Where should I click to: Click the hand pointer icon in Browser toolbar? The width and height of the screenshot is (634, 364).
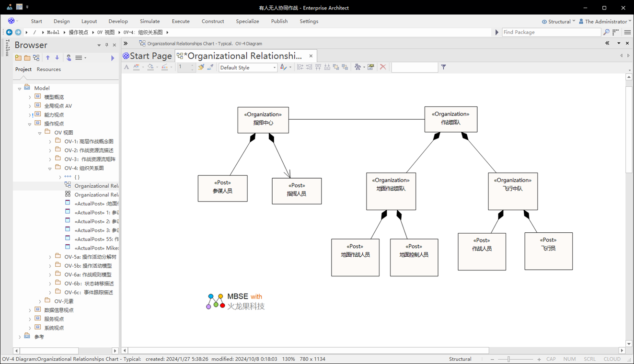point(69,57)
